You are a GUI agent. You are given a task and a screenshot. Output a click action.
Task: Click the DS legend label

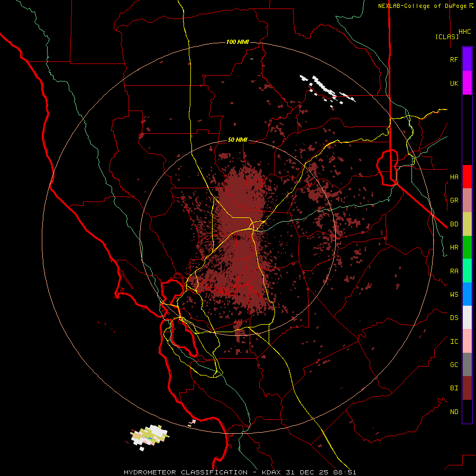(454, 318)
